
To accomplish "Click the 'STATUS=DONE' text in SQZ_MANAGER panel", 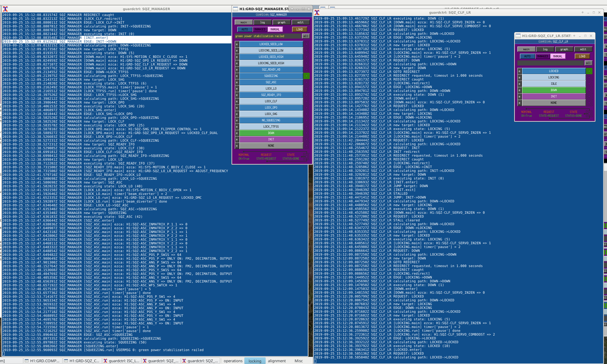I will point(291,159).
